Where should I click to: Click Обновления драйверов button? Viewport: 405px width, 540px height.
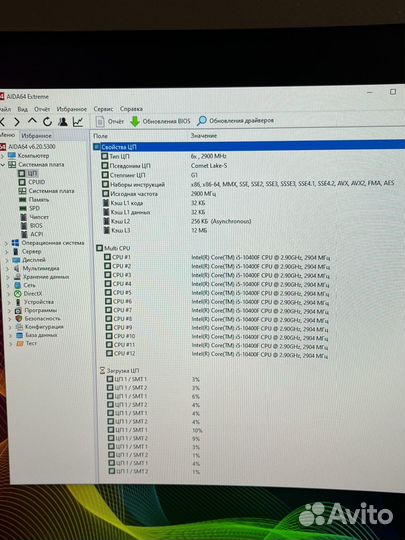241,121
